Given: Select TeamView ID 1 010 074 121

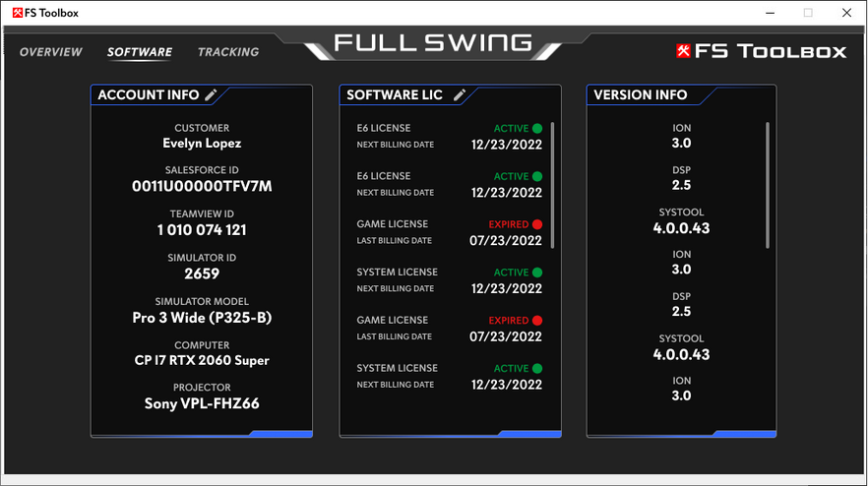Looking at the screenshot, I should click(x=202, y=230).
